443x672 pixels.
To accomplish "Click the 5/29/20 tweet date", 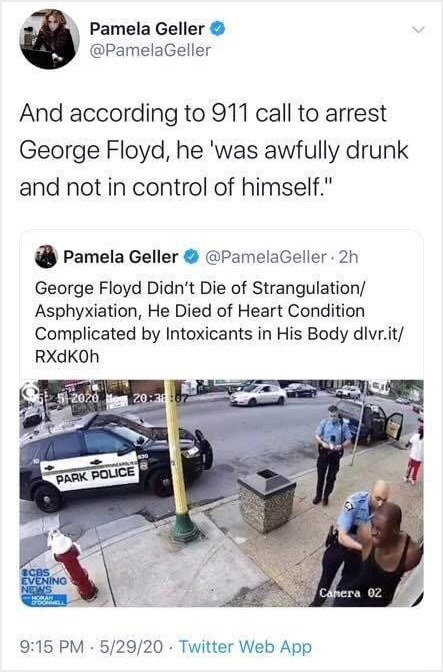I will (x=131, y=647).
